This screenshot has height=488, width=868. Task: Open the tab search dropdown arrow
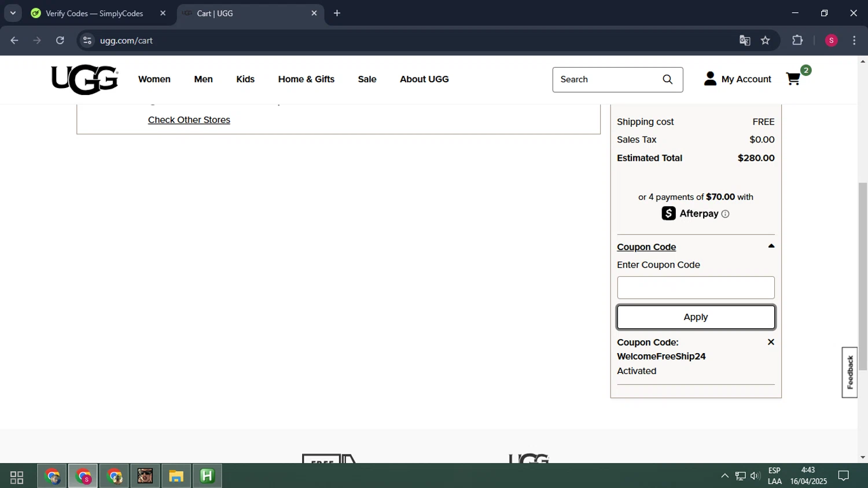click(13, 13)
